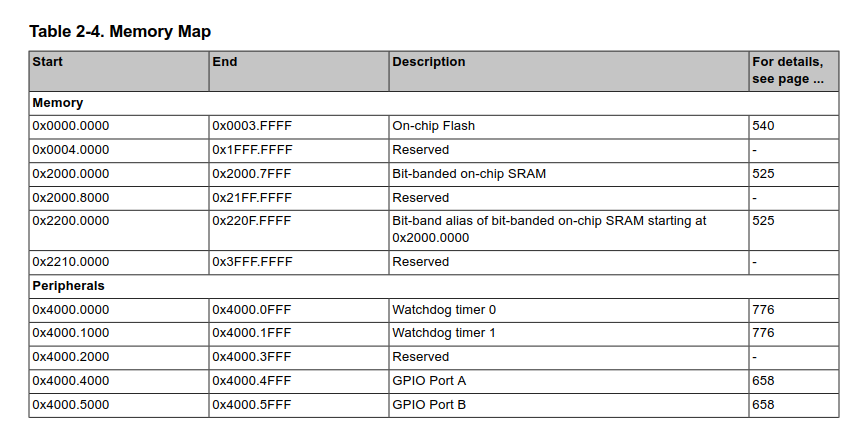Image resolution: width=857 pixels, height=421 pixels.
Task: Open page 658 link for GPIO Port A
Action: (x=763, y=381)
